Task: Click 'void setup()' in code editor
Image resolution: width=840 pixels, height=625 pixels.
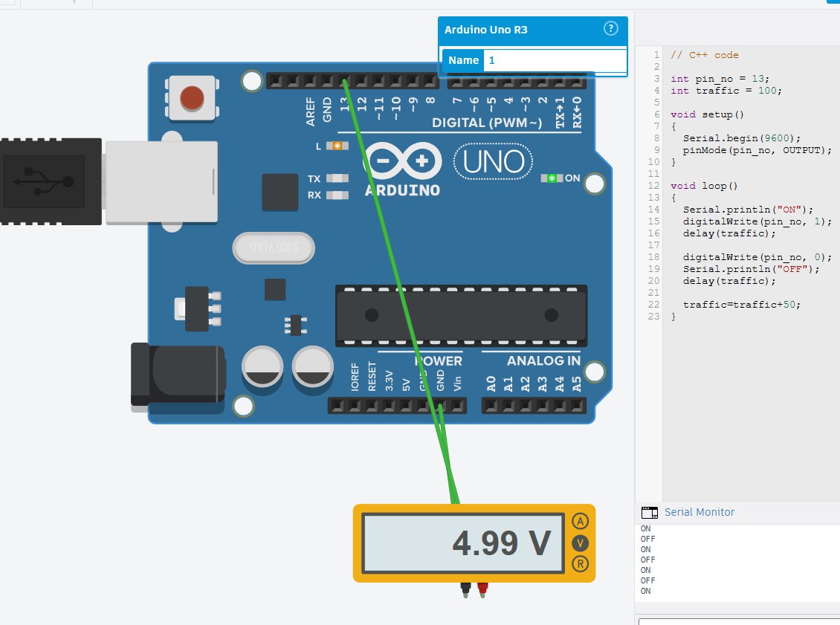Action: pos(707,114)
